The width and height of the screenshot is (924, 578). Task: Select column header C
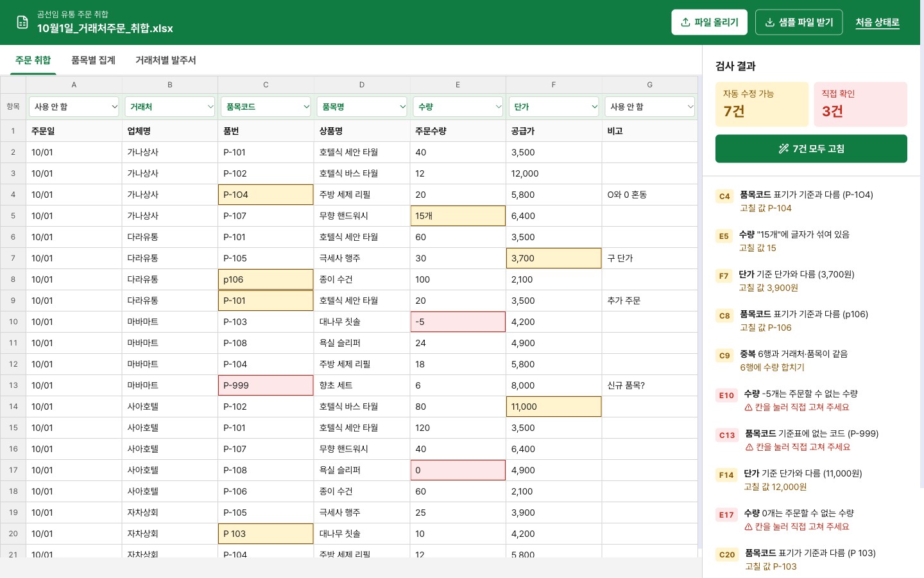pos(266,85)
